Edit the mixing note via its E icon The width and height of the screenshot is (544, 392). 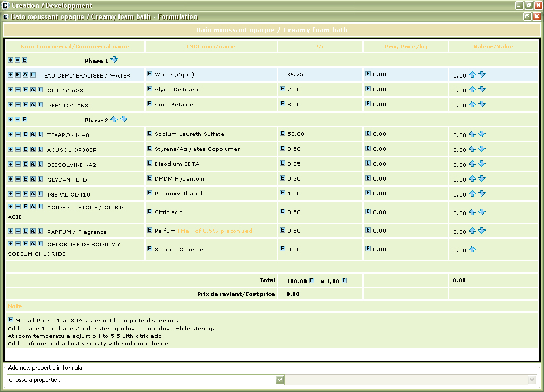click(11, 320)
